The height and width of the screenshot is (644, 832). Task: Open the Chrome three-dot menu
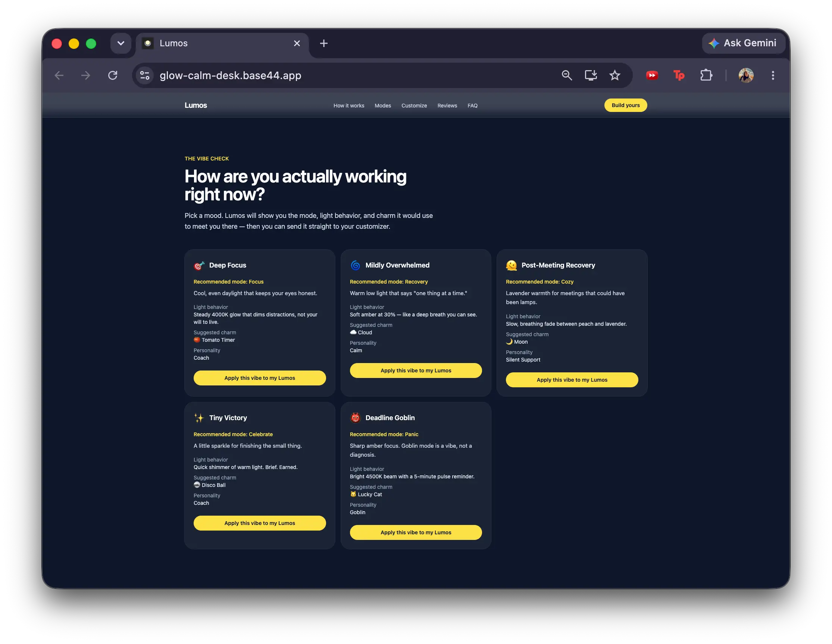(773, 75)
